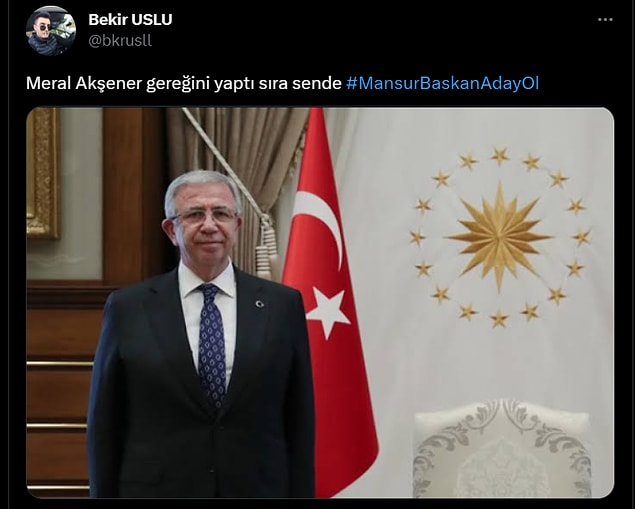Visit the @bkrusll handle link
The width and height of the screenshot is (635, 509).
coord(120,40)
